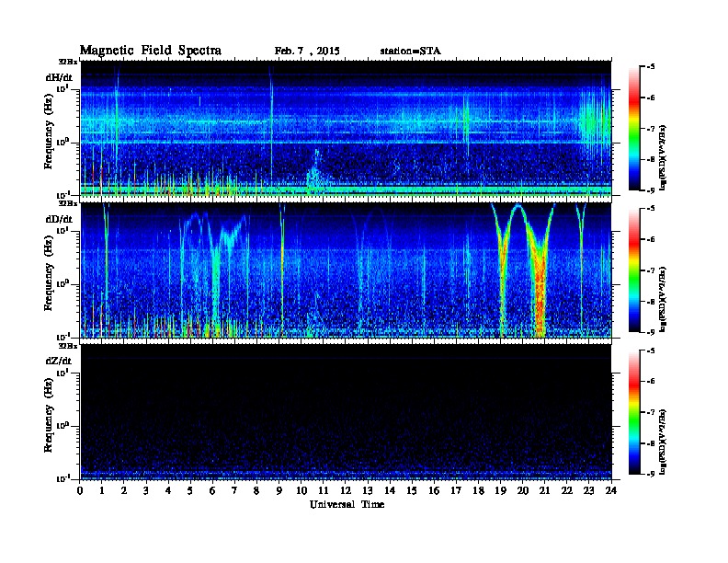Select the date text "Feb. 7, 2015"
Screen dimensions: 728x563
click(307, 52)
